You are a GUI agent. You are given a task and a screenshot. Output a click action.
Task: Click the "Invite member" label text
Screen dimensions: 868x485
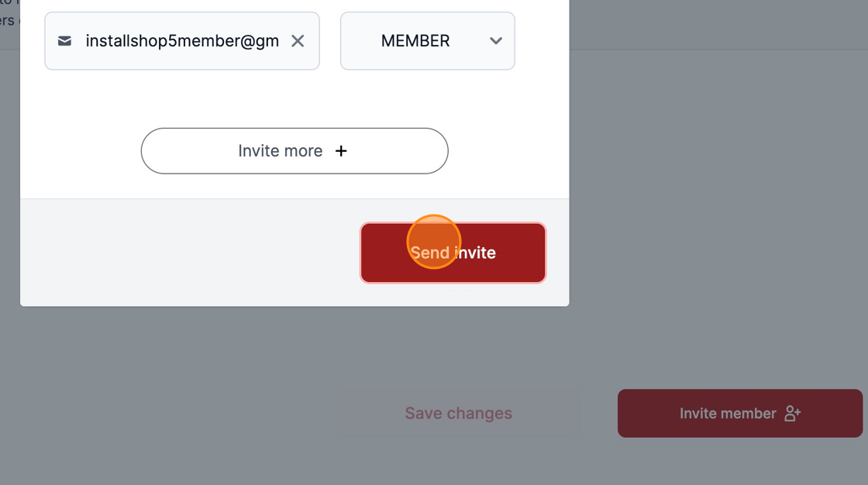[x=728, y=413]
